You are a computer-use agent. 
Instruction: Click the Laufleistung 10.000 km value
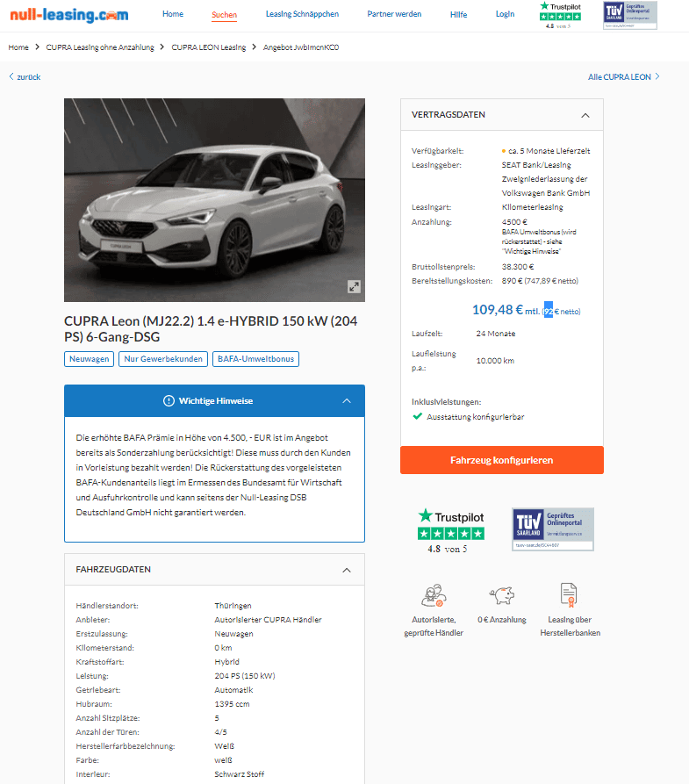point(495,361)
